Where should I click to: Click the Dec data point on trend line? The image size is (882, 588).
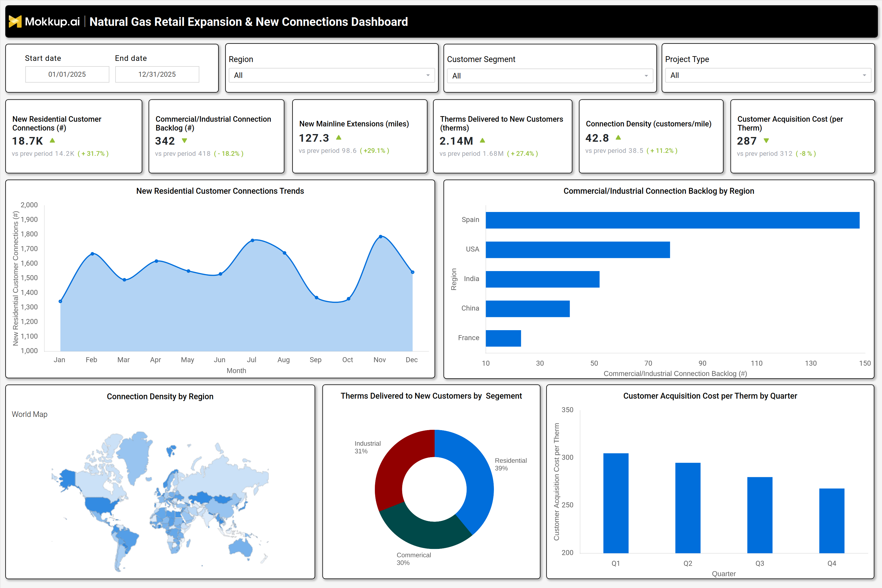tap(412, 272)
